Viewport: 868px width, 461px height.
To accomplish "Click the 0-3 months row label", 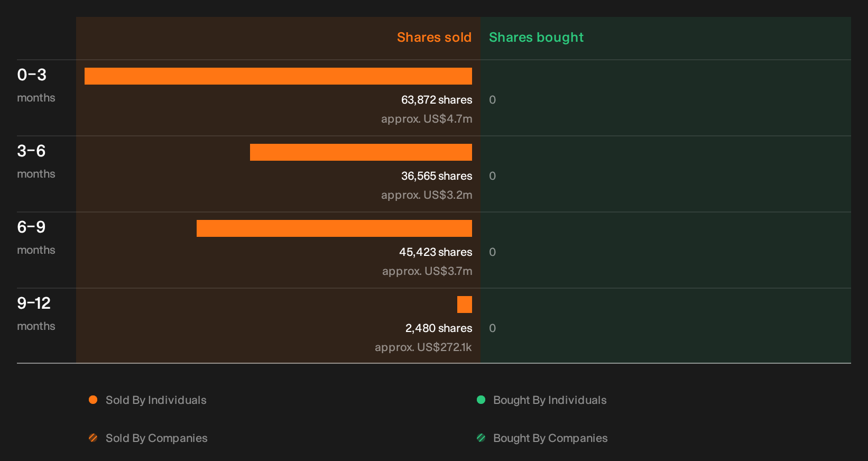I will point(36,85).
